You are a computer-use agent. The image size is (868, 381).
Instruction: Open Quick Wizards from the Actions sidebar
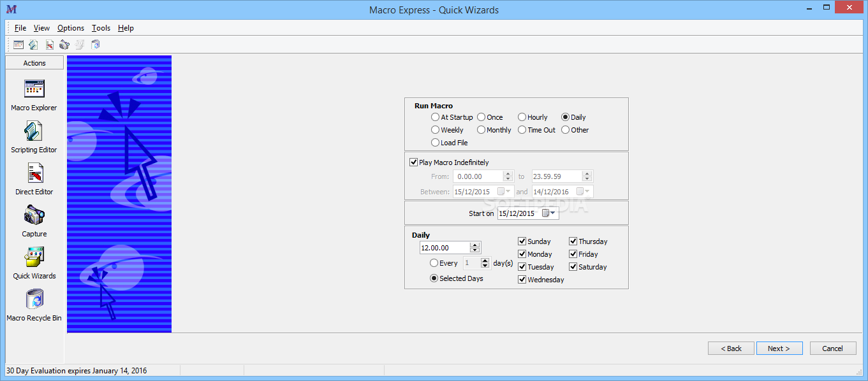[34, 263]
